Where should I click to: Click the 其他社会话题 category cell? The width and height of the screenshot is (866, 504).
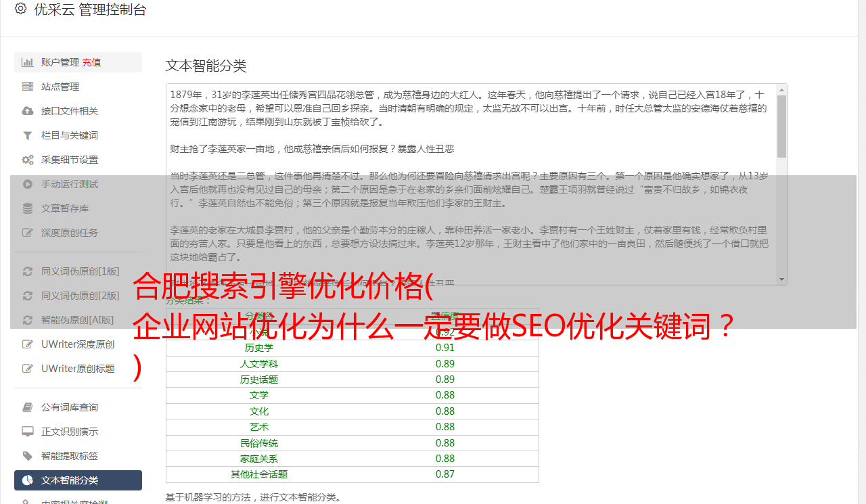(259, 474)
